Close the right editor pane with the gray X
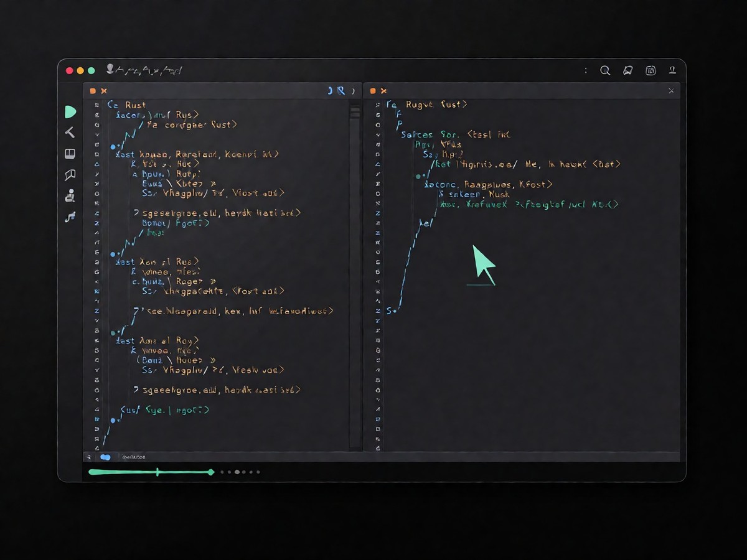 671,91
